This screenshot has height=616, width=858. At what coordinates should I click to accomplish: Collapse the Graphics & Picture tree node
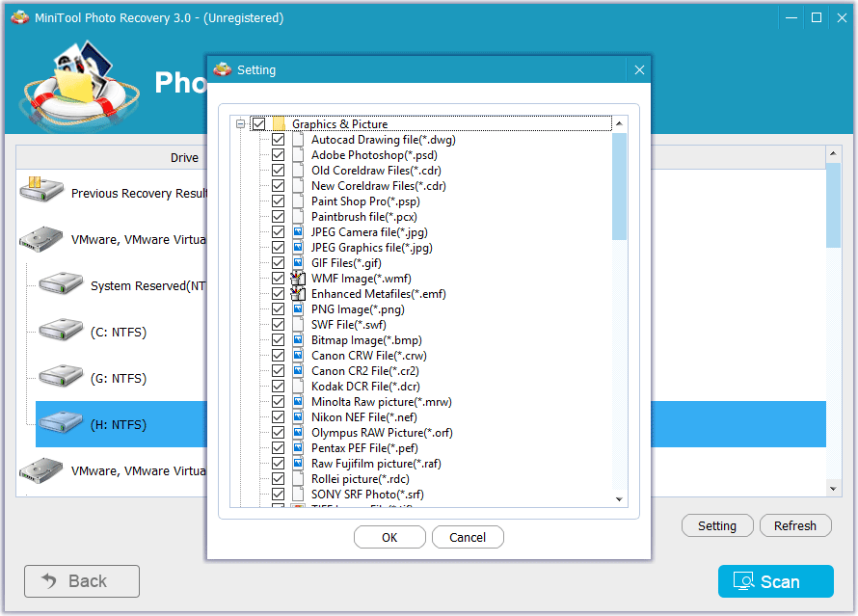tap(240, 123)
